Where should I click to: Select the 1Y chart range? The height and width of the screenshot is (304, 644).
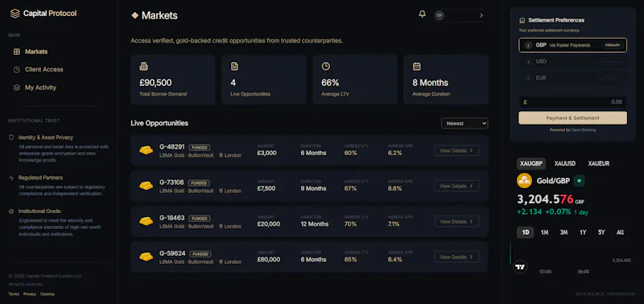(583, 232)
